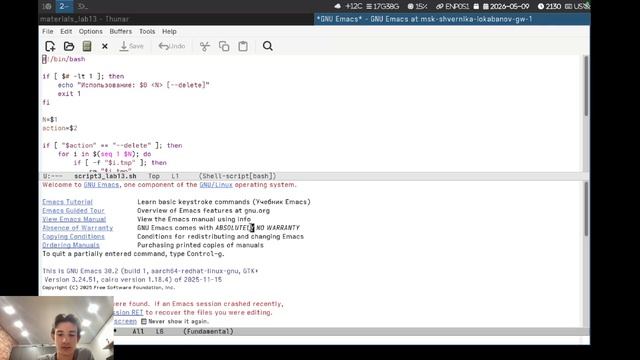The height and width of the screenshot is (360, 640).
Task: Click the Open File folder icon
Action: coord(69,46)
